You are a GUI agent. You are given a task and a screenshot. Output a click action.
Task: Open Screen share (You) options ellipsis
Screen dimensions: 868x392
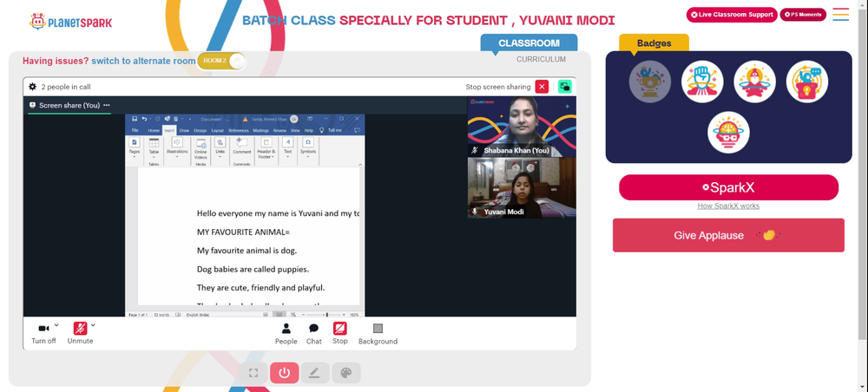pos(106,105)
